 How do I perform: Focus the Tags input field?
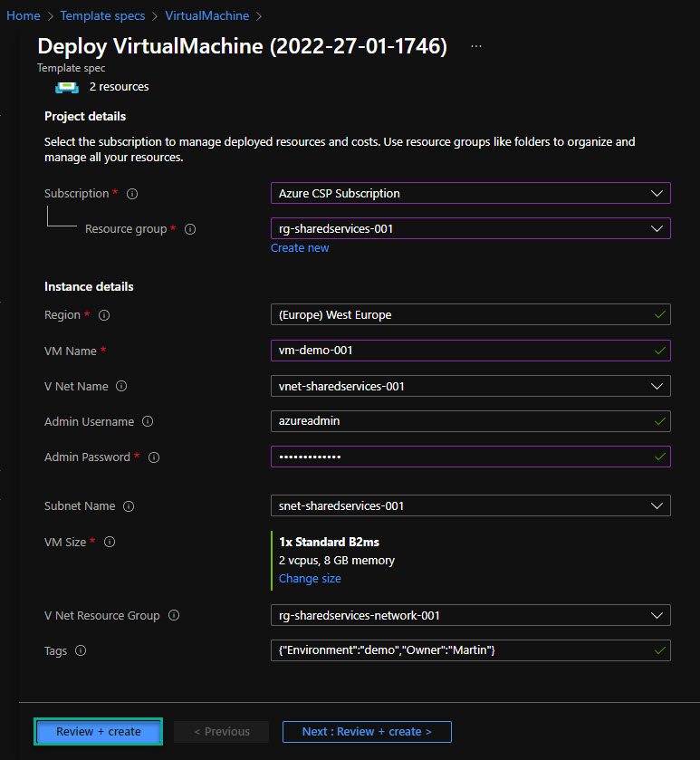click(x=470, y=650)
